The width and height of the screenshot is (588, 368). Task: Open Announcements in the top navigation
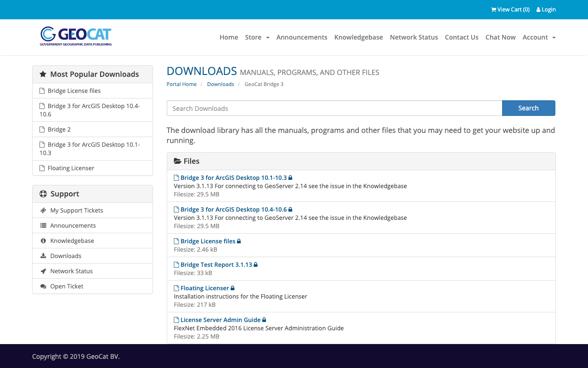302,37
